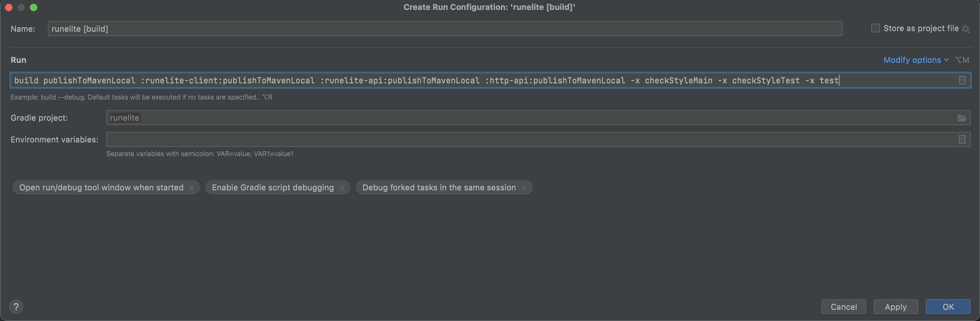Click the Apply button
This screenshot has height=321, width=980.
pyautogui.click(x=895, y=306)
